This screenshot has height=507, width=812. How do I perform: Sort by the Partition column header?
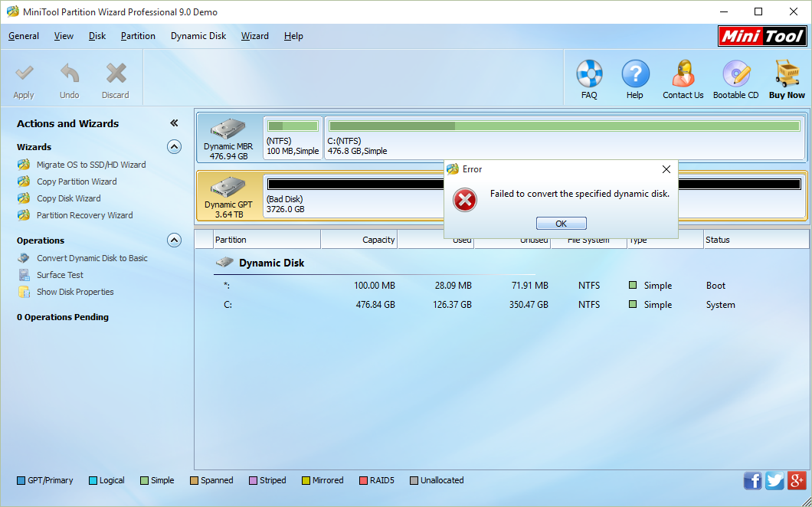(267, 240)
